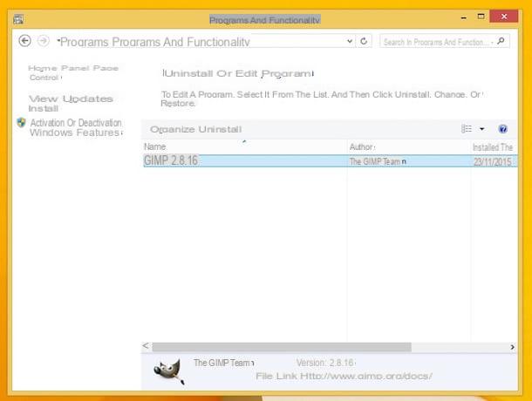Open Home Panel Page Control link
532x401 pixels.
coord(73,72)
